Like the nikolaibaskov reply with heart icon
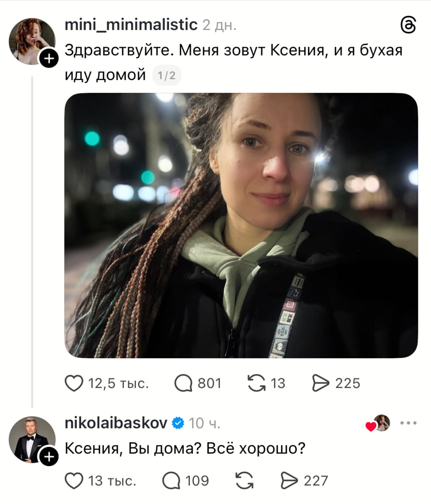The width and height of the screenshot is (431, 504). 74,481
